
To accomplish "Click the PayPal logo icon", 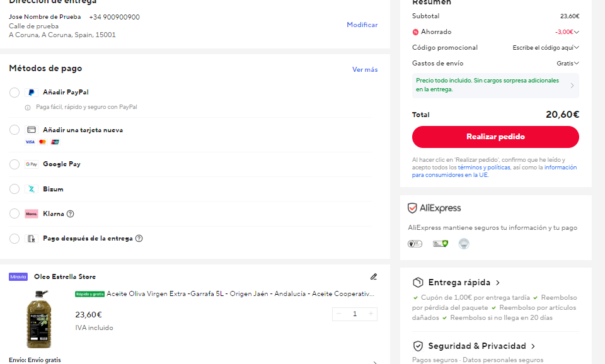I will click(x=32, y=93).
